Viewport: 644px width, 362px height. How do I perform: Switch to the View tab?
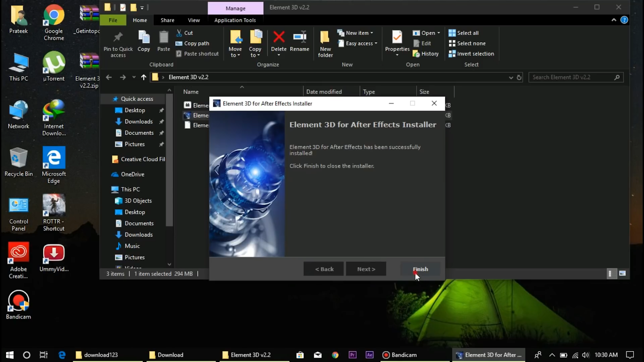[194, 20]
